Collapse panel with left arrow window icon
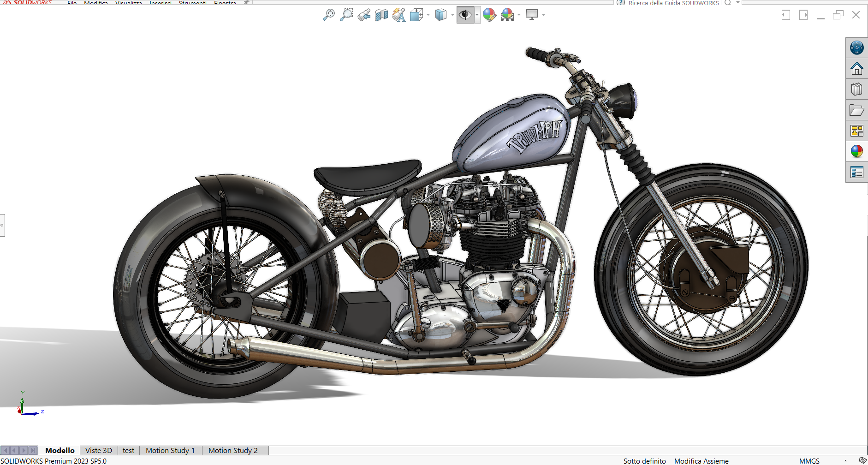Image resolution: width=868 pixels, height=465 pixels. click(786, 15)
